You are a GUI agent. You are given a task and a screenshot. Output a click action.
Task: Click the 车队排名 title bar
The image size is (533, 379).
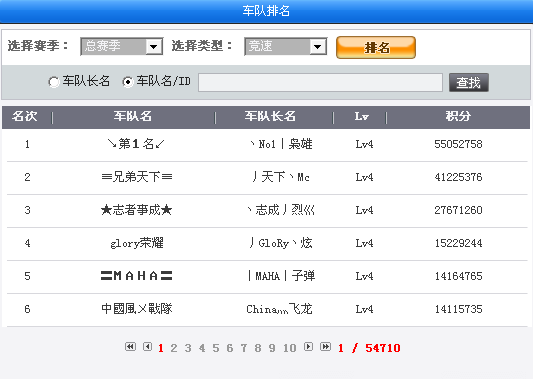pyautogui.click(x=266, y=11)
